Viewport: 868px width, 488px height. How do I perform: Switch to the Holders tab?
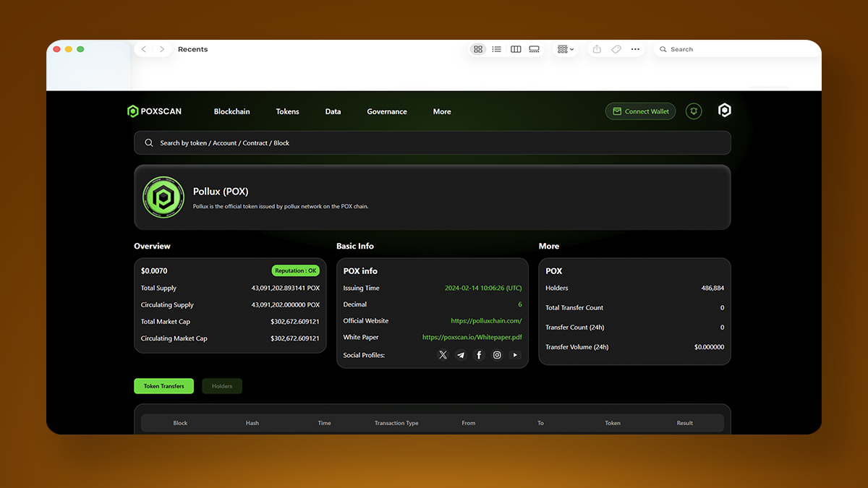pyautogui.click(x=222, y=386)
